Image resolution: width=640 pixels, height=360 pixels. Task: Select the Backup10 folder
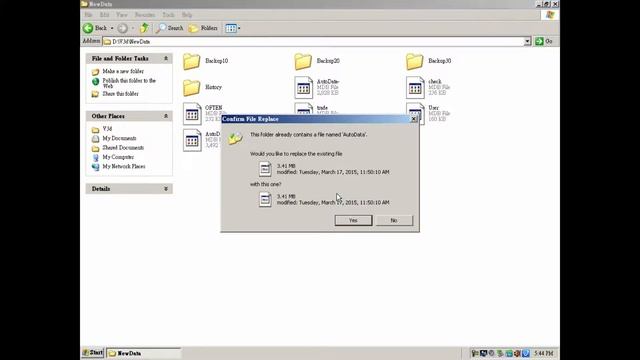tap(205, 61)
